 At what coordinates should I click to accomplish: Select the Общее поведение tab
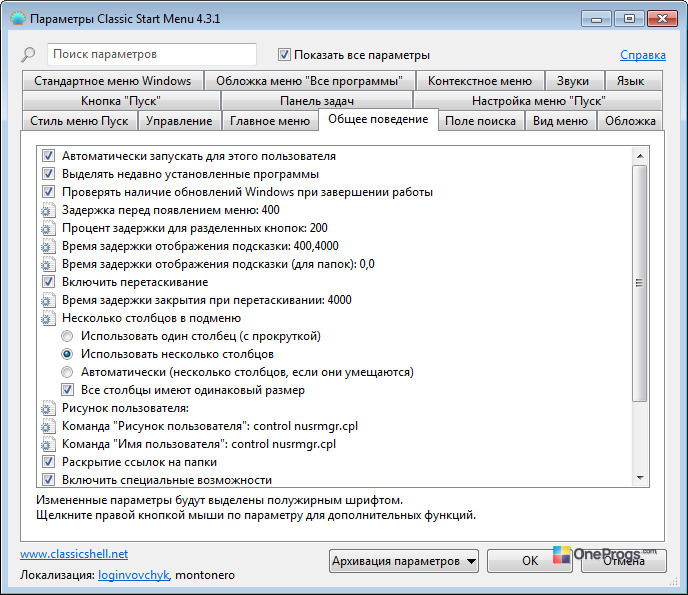tap(378, 119)
